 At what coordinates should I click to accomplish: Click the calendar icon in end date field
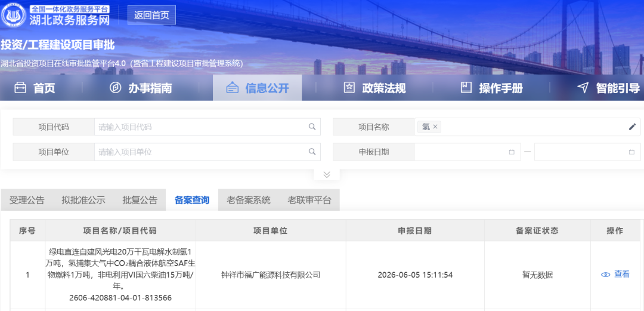coord(631,152)
